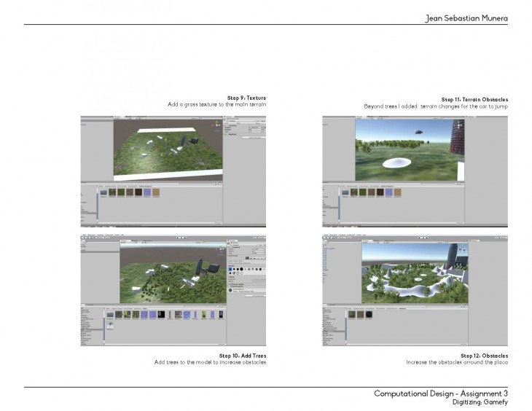Select the tree asset thumbnail in Step 10 project panel
The image size is (532, 411).
coord(110,326)
